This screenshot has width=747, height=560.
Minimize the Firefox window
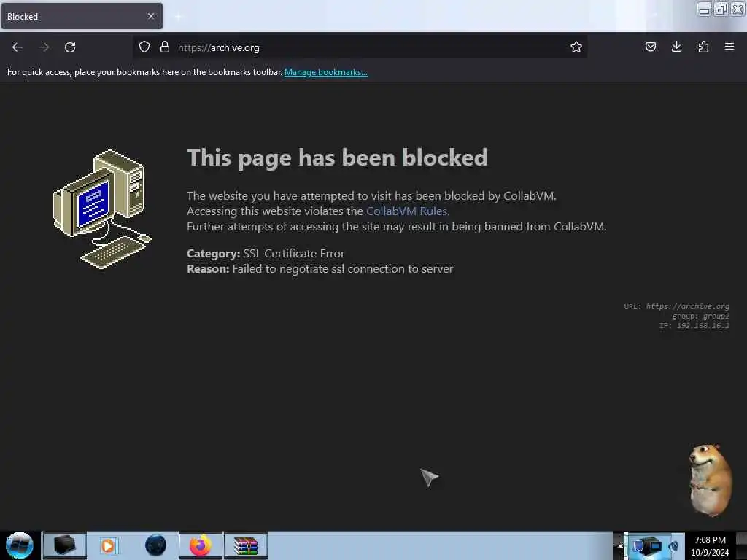click(704, 9)
